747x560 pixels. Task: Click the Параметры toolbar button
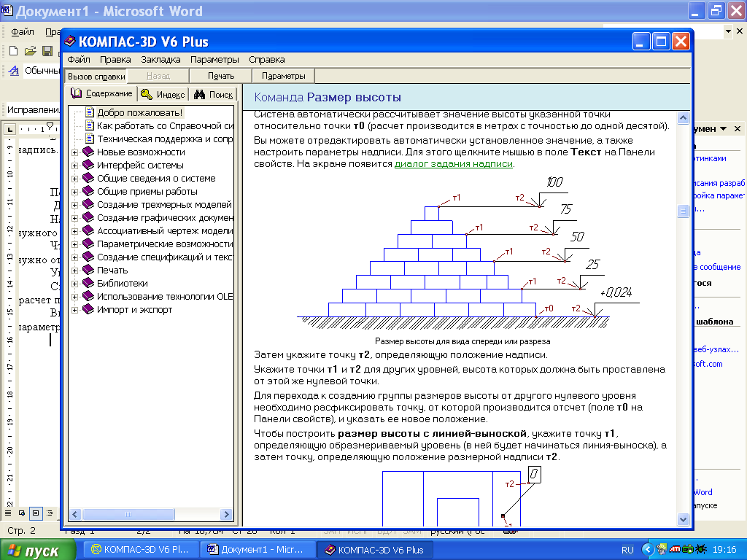coord(284,76)
